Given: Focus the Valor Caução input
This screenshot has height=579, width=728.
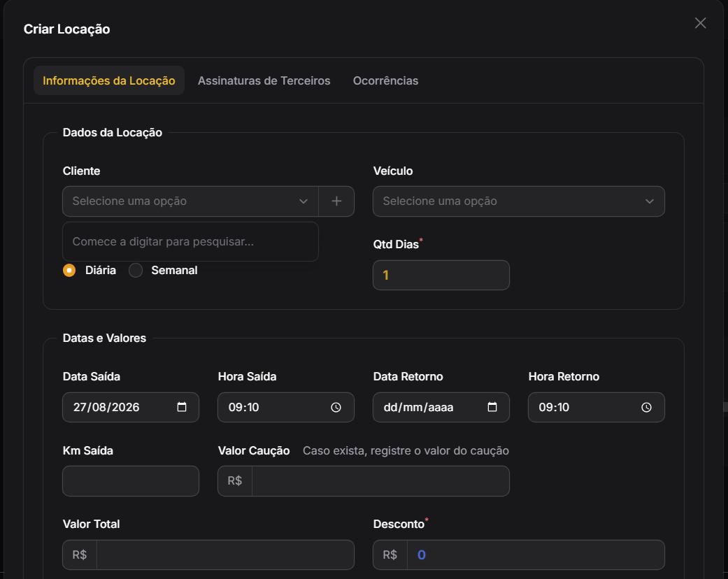Looking at the screenshot, I should (380, 481).
